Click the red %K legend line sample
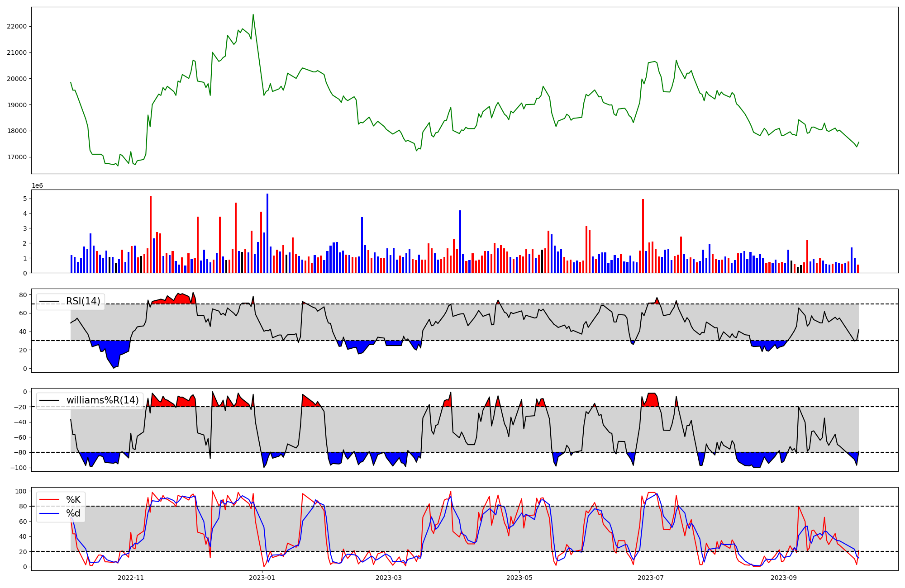The width and height of the screenshot is (905, 588). pos(49,499)
